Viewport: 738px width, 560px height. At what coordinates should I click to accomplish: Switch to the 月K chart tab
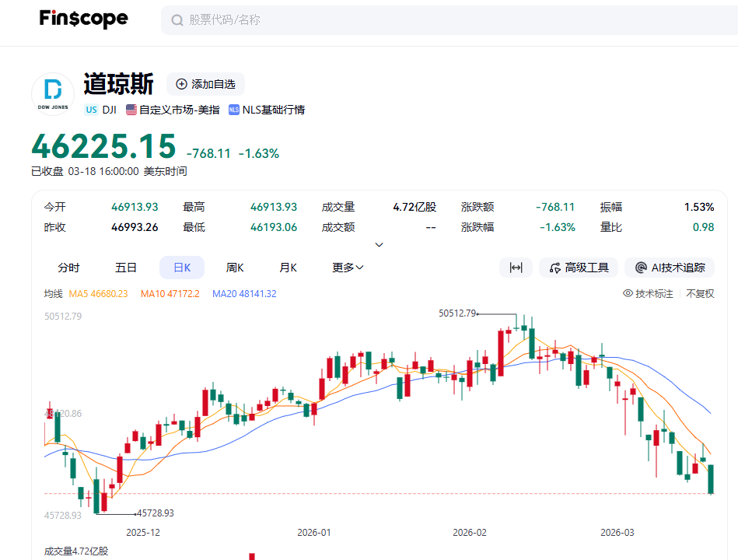[x=288, y=268]
